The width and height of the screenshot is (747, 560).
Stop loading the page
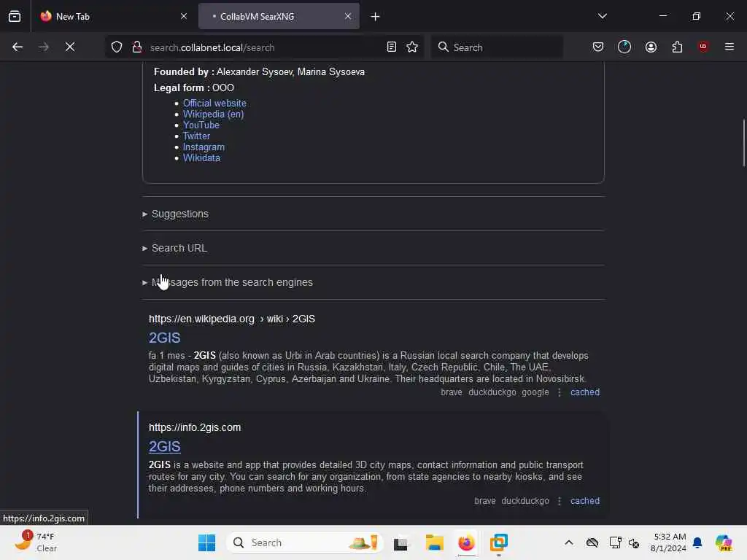click(70, 47)
